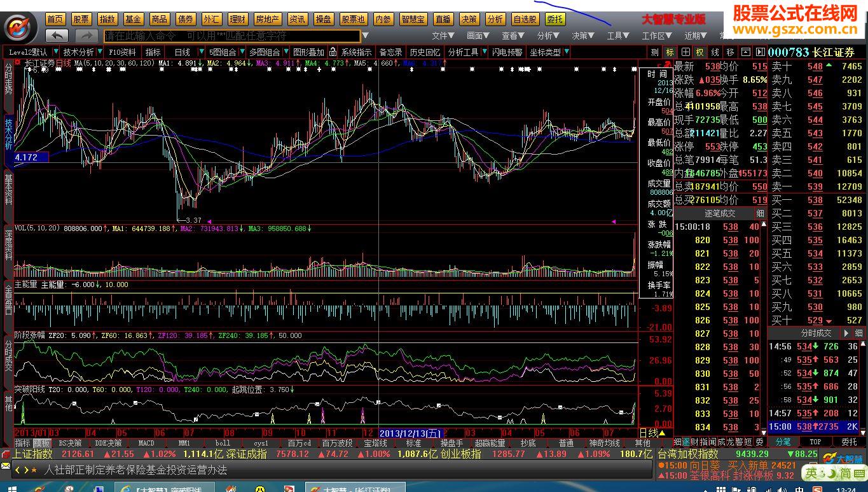Open the 分析 menu
Image resolution: width=868 pixels, height=492 pixels.
(548, 36)
